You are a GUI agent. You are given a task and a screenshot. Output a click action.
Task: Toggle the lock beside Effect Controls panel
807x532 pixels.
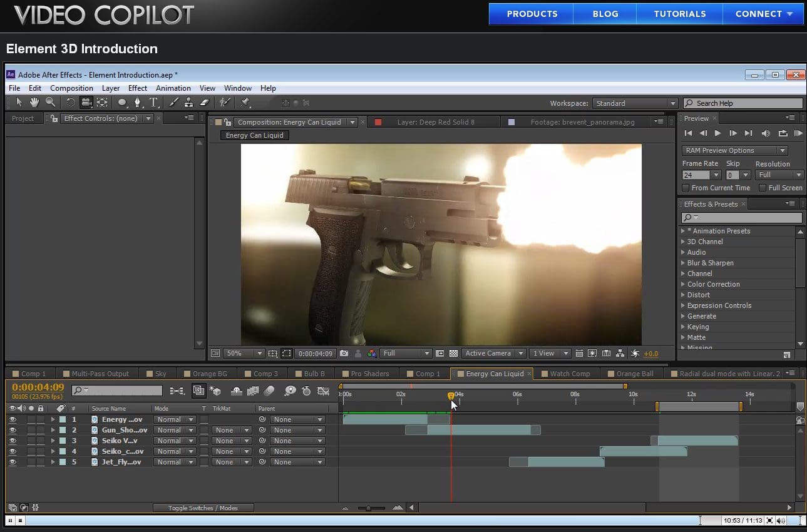(x=54, y=118)
